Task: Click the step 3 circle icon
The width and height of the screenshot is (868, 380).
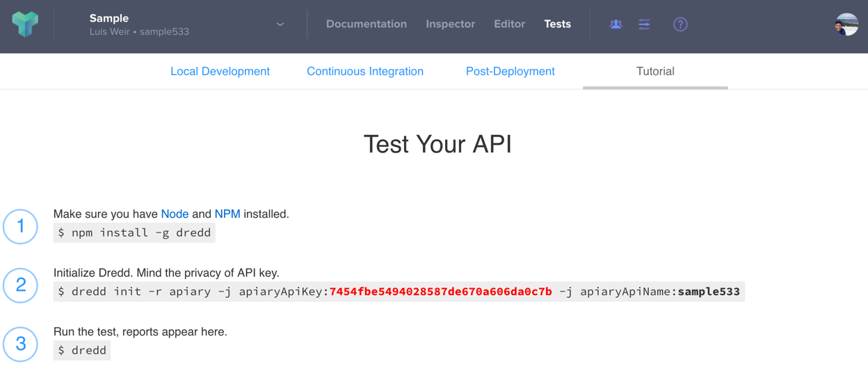Action: (21, 344)
